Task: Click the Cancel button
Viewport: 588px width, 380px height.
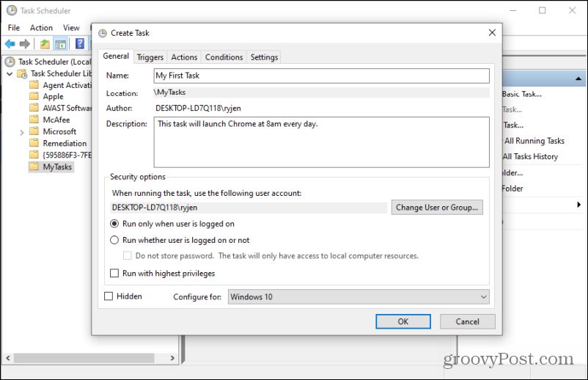Action: 467,321
